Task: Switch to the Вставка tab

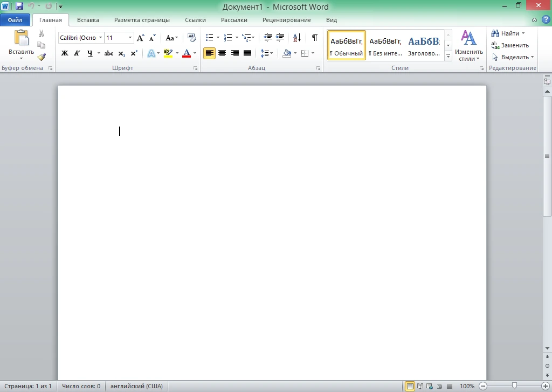Action: pyautogui.click(x=88, y=20)
